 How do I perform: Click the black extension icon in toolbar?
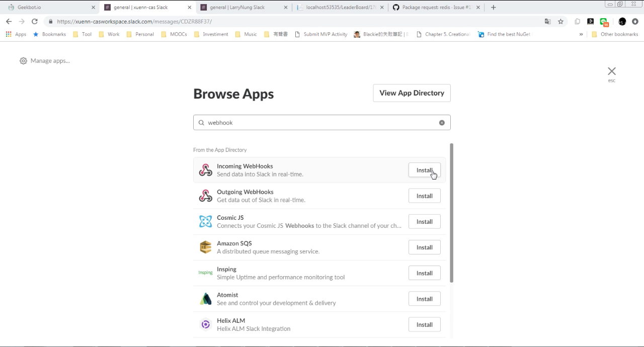pyautogui.click(x=591, y=22)
